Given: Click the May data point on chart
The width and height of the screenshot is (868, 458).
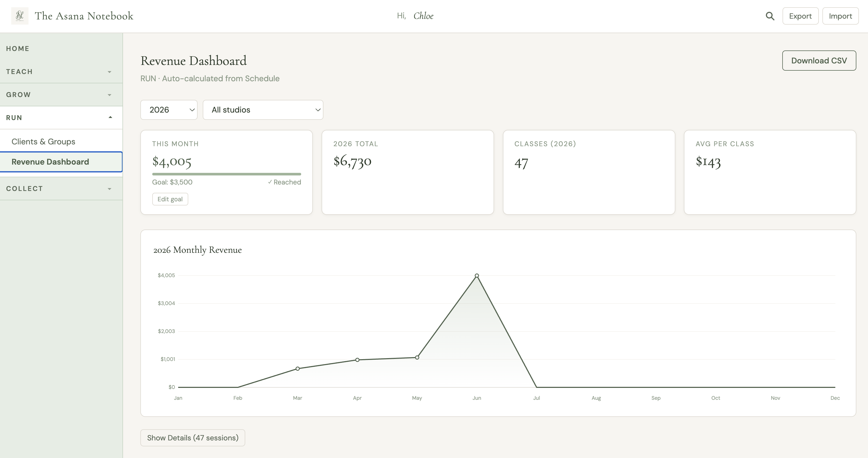Looking at the screenshot, I should [x=417, y=357].
